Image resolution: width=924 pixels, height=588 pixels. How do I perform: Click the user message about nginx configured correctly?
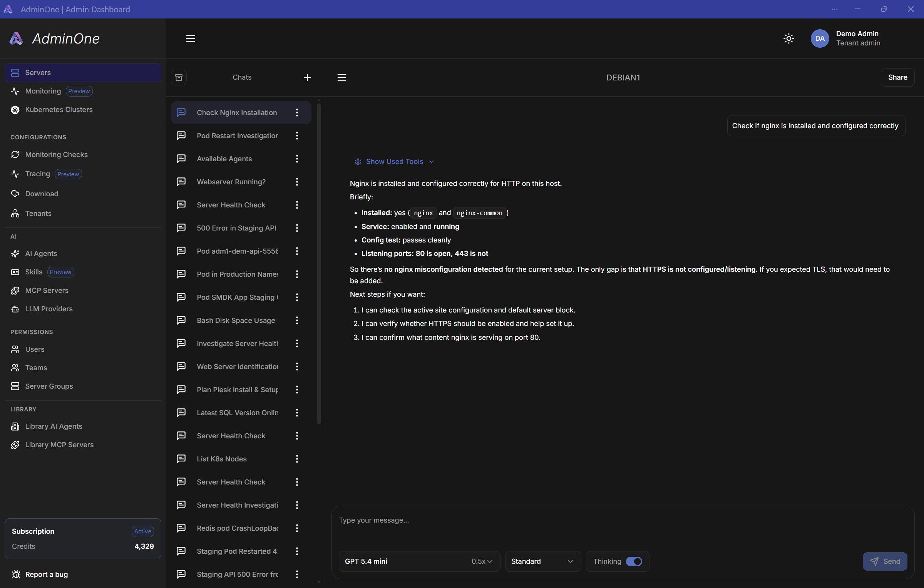click(x=815, y=126)
